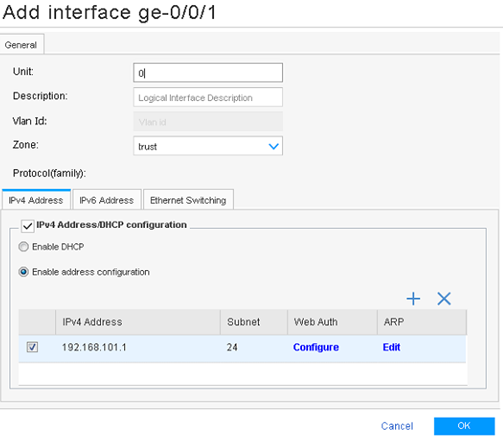Select Enable address configuration radio button
503x441 pixels.
23,272
